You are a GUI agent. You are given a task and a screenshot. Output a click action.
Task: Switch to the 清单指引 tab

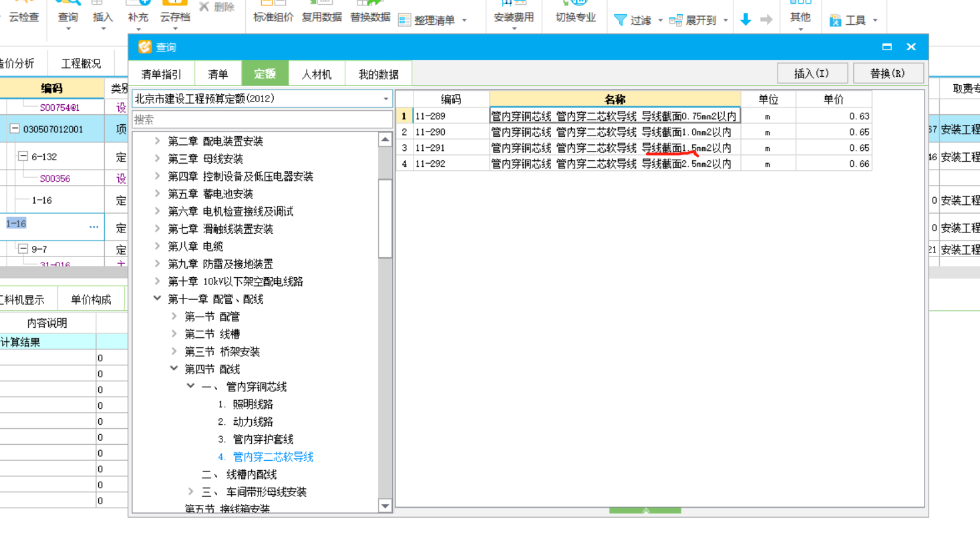click(x=161, y=74)
